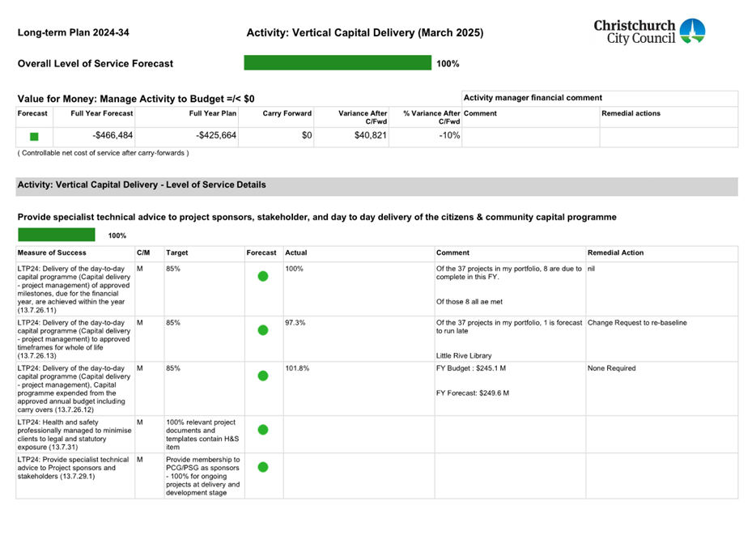Click the Actual value 97.3%
The height and width of the screenshot is (535, 756).
point(295,323)
